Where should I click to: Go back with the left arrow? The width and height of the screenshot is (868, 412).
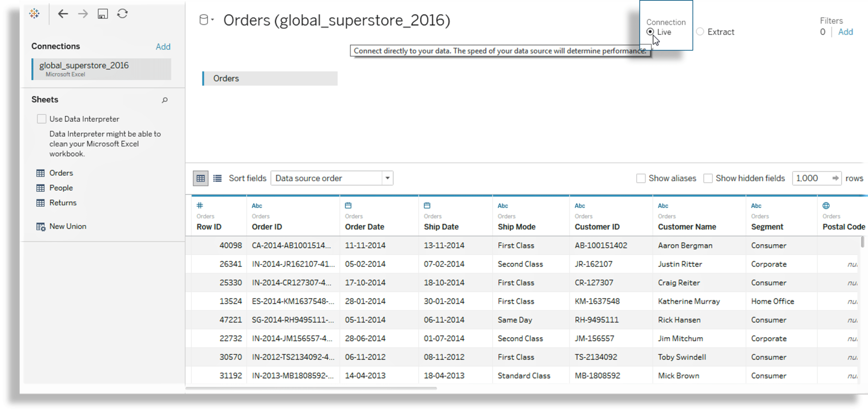[63, 14]
